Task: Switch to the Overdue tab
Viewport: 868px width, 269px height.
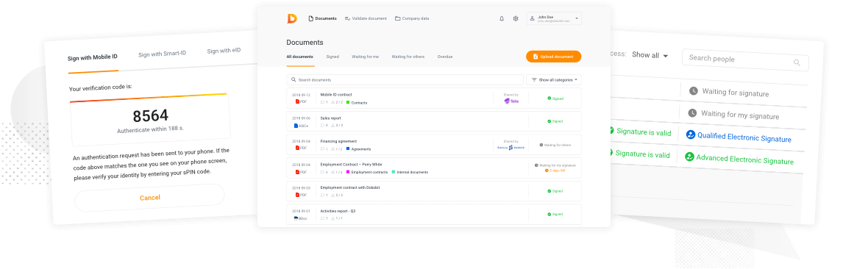Action: click(x=445, y=57)
